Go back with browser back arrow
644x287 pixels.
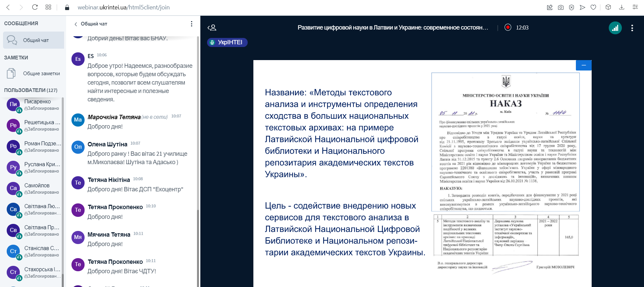click(8, 7)
